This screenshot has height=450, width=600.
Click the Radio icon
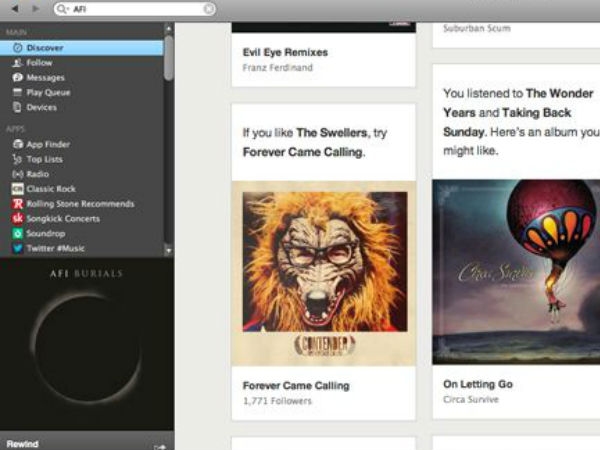tap(18, 174)
